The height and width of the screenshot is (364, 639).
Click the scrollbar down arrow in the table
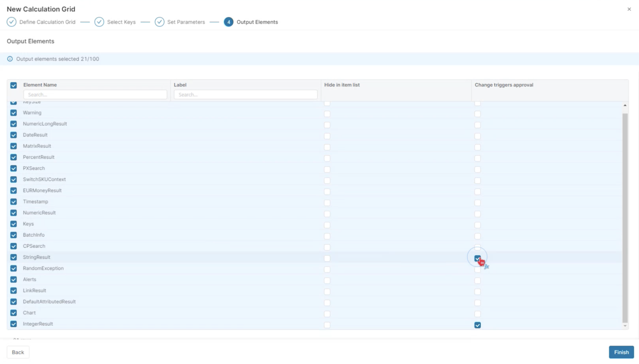625,326
